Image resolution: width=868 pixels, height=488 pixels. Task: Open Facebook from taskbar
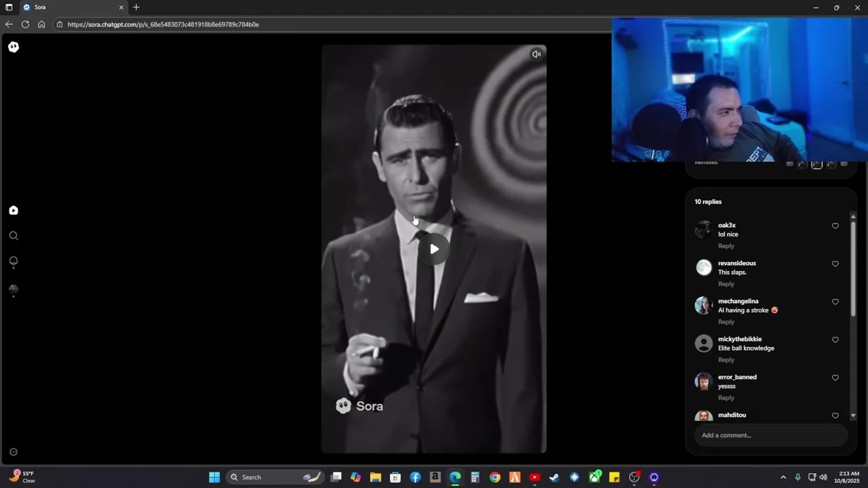(x=415, y=477)
